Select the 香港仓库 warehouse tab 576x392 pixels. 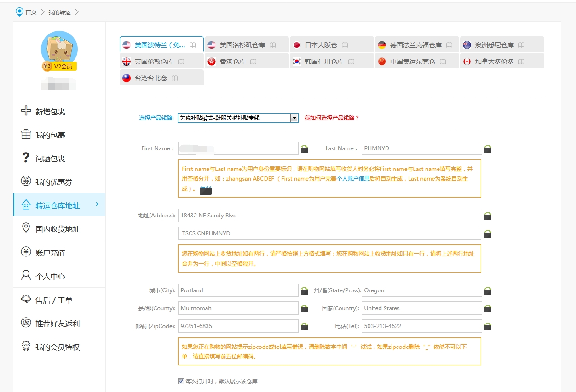pyautogui.click(x=232, y=62)
